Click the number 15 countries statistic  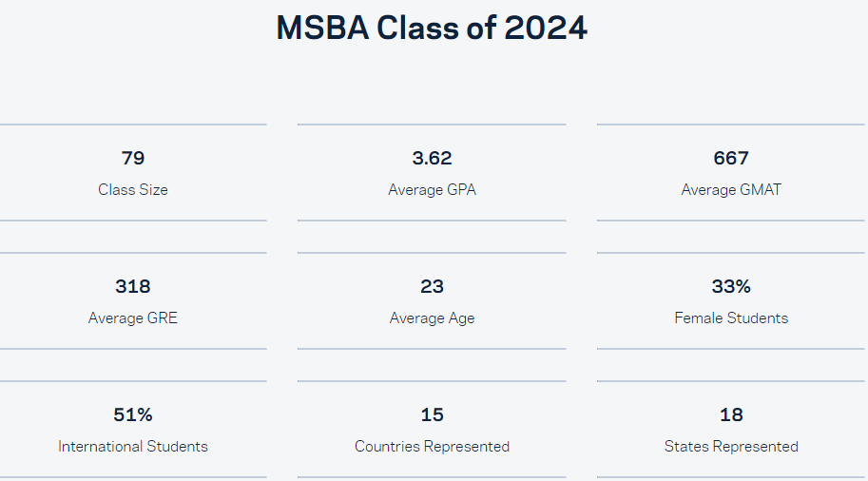coord(433,414)
